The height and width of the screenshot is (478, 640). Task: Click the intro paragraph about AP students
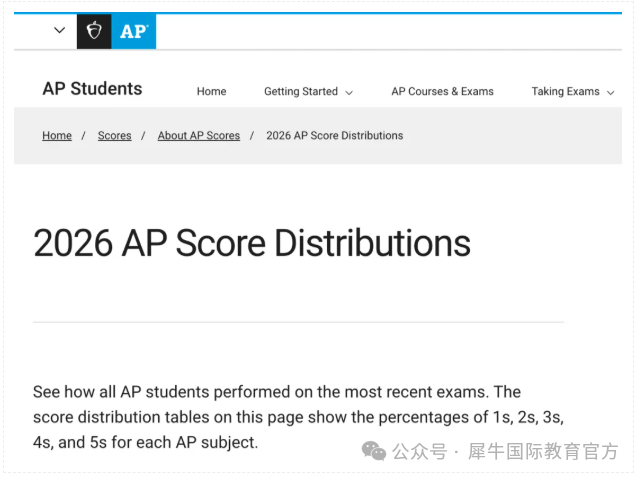coord(298,417)
